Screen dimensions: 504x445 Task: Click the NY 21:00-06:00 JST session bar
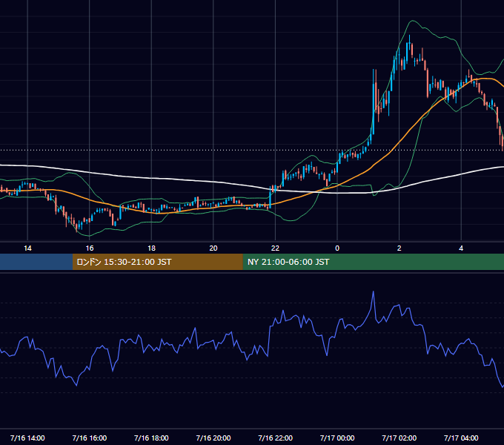click(373, 262)
